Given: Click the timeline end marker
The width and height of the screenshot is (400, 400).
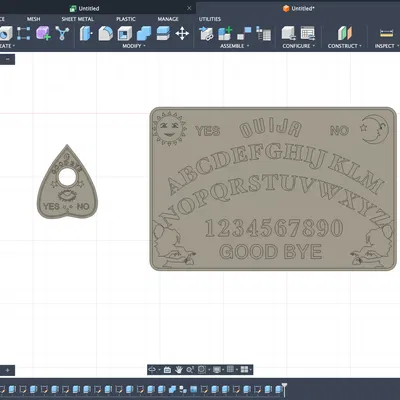Looking at the screenshot, I should (x=284, y=389).
